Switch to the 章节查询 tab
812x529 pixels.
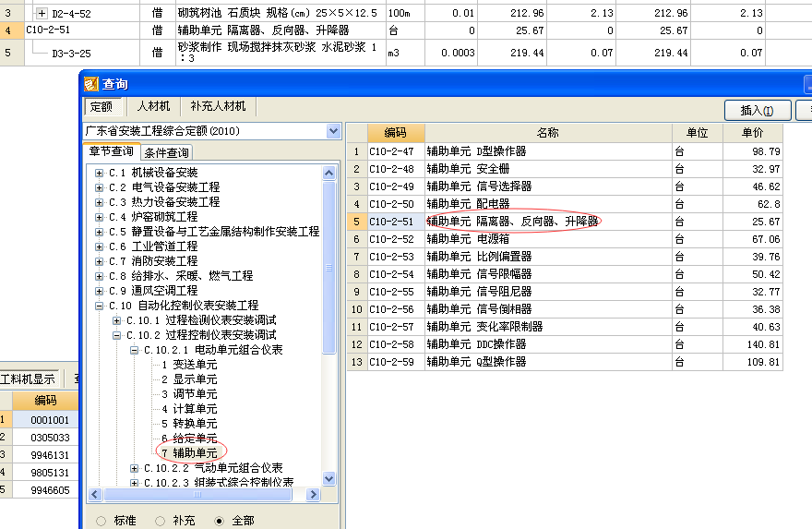112,151
